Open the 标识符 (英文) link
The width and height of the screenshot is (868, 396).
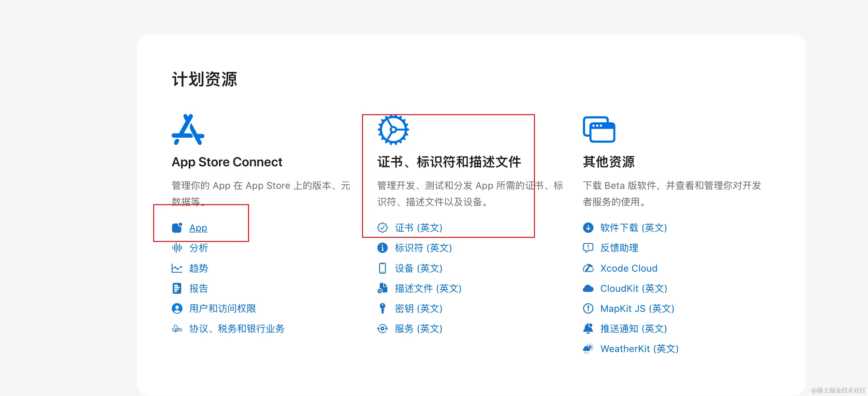coord(423,248)
